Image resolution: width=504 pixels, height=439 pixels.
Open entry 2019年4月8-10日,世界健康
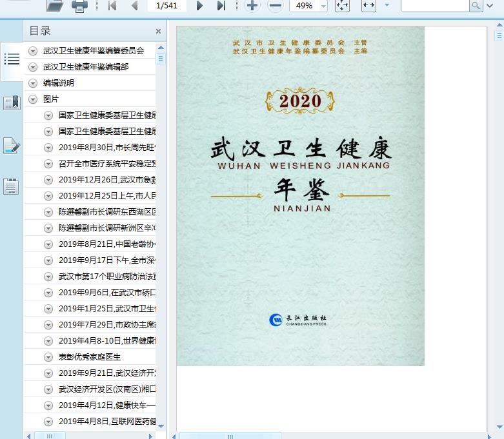point(107,341)
